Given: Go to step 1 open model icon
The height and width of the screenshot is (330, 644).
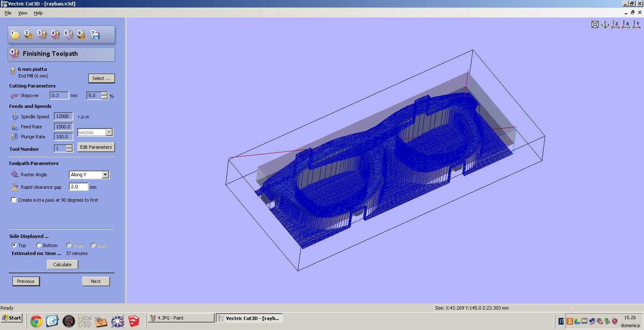Looking at the screenshot, I should pyautogui.click(x=15, y=35).
